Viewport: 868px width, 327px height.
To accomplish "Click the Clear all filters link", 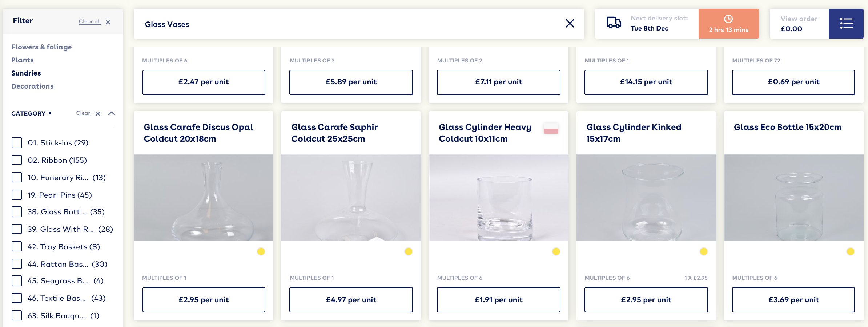I will [89, 22].
